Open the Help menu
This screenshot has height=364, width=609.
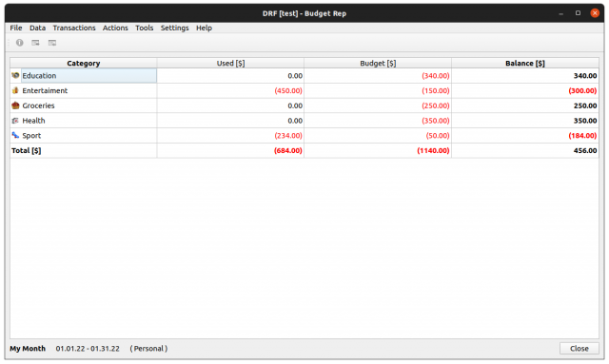pyautogui.click(x=204, y=28)
